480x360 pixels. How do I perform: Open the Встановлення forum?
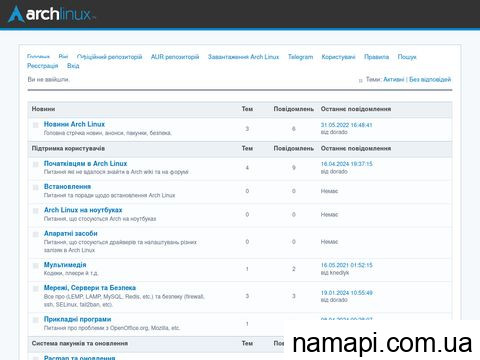[67, 186]
